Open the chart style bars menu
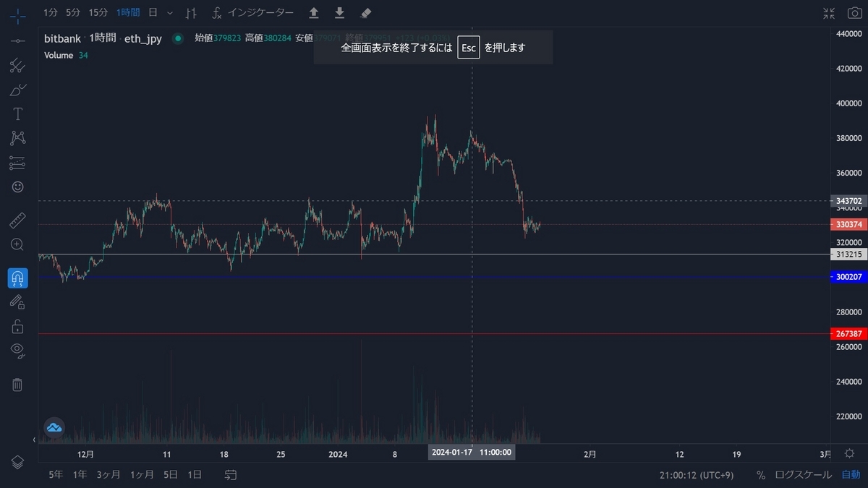The height and width of the screenshot is (488, 868). pyautogui.click(x=191, y=13)
